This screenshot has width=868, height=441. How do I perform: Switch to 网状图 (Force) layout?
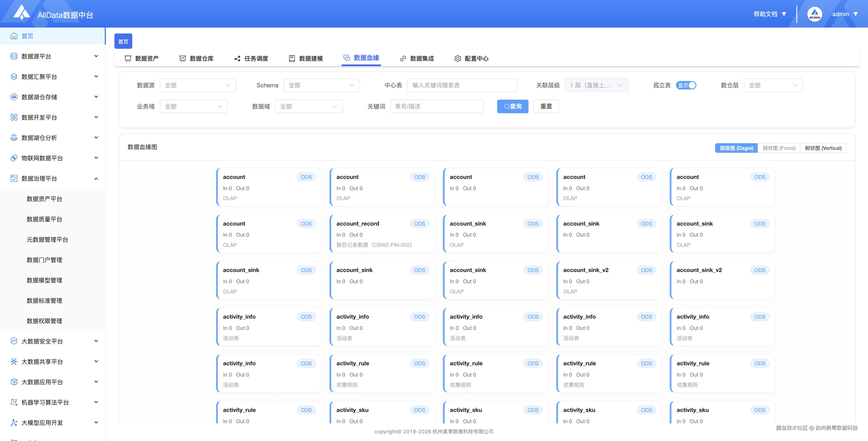click(x=779, y=148)
